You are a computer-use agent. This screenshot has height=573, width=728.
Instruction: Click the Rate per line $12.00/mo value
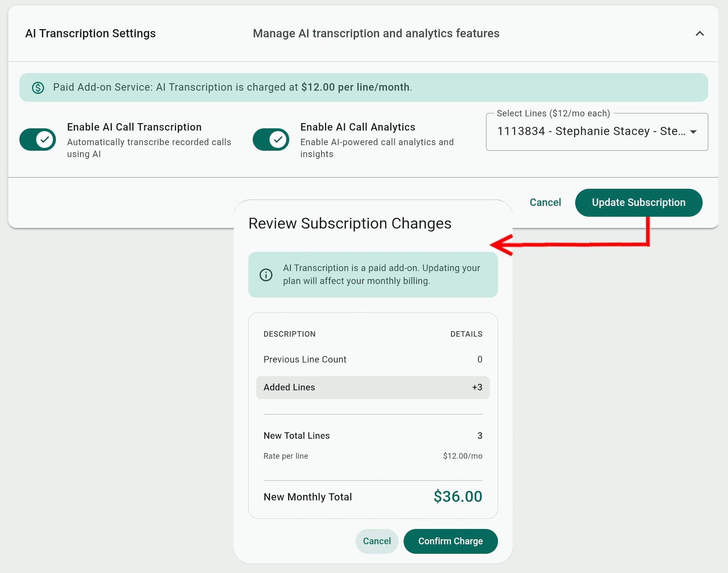[462, 456]
